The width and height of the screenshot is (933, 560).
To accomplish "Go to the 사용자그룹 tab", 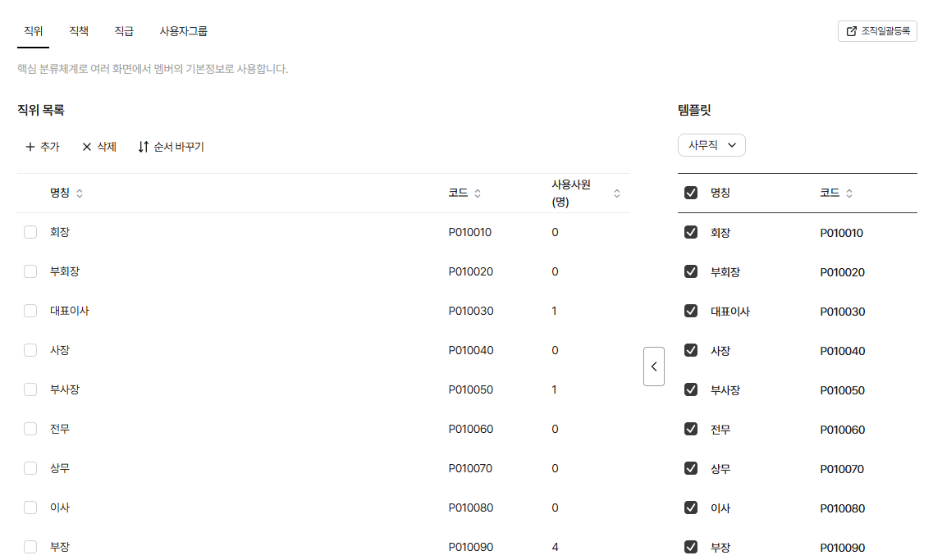I will [183, 31].
